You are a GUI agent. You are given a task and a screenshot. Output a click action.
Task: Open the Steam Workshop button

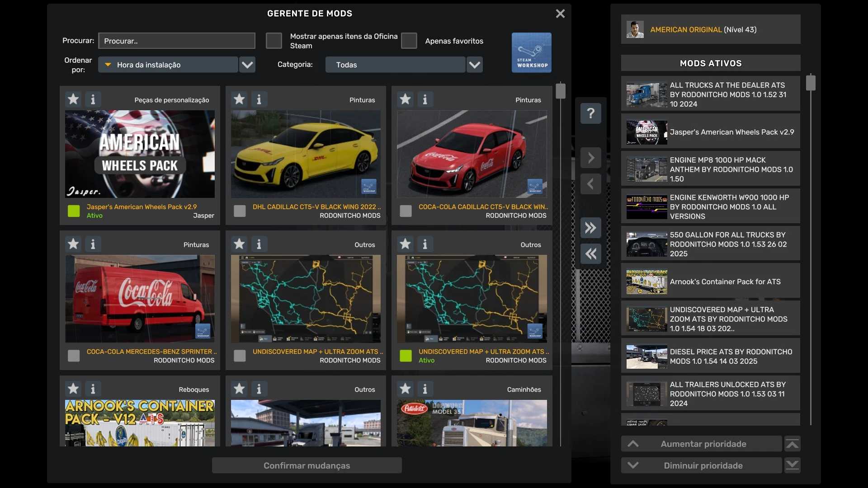coord(531,52)
